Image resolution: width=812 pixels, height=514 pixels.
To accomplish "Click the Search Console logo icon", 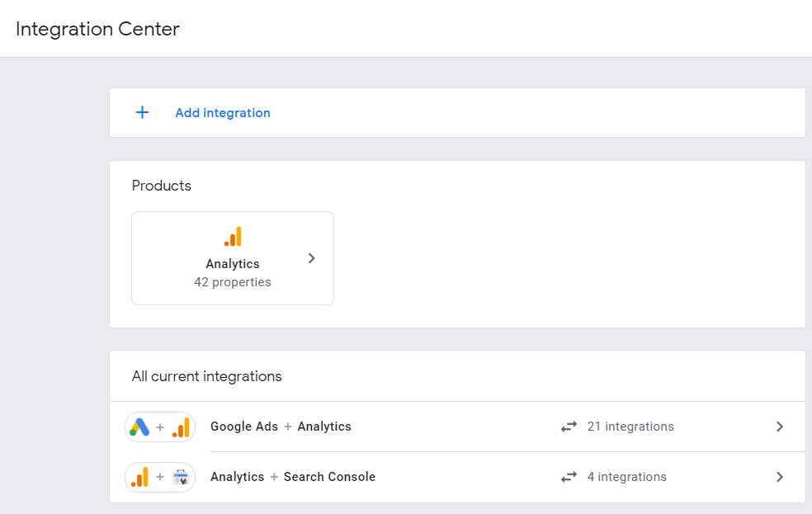I will click(x=181, y=477).
